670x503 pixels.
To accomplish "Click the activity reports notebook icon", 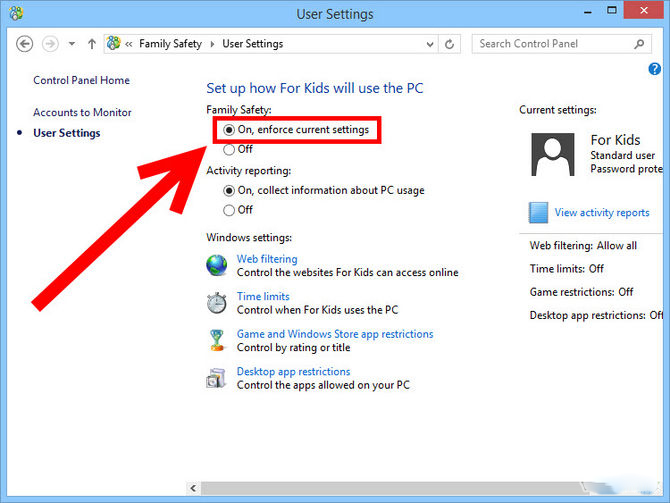I will pos(538,213).
